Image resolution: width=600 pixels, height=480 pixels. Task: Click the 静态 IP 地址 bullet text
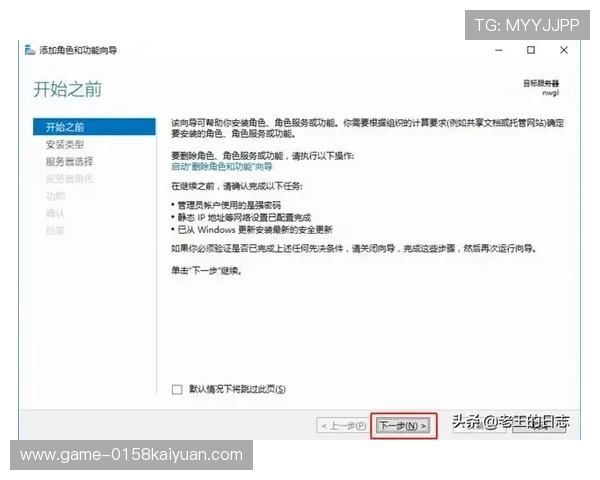(244, 217)
